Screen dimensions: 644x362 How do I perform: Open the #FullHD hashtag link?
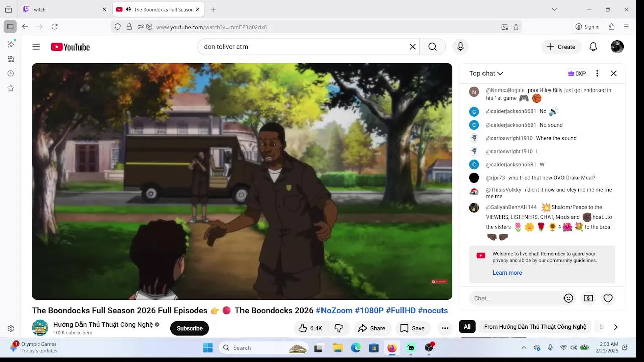tap(401, 310)
